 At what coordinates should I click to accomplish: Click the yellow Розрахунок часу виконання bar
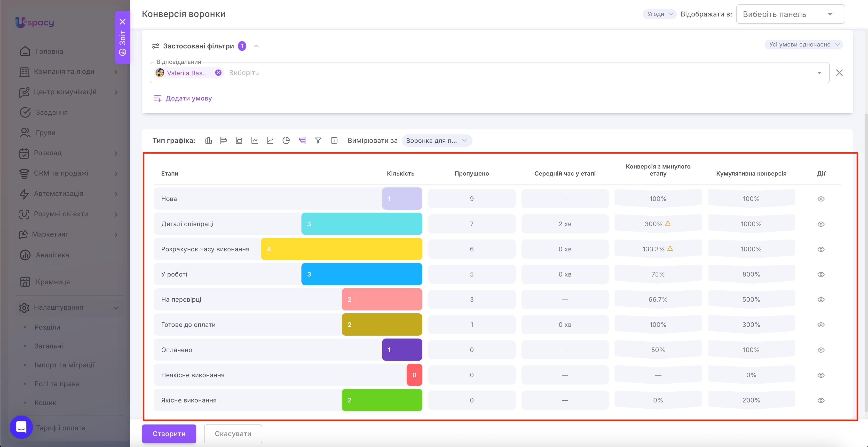[x=341, y=249]
